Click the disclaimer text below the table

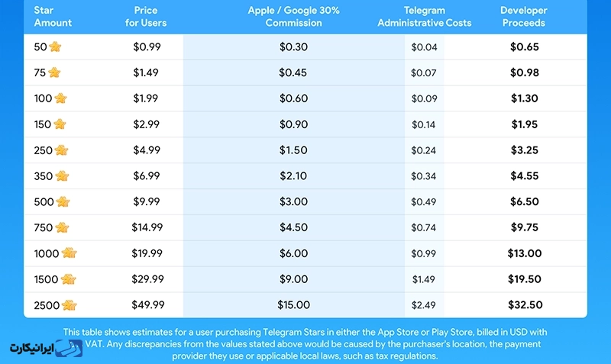[x=305, y=344]
